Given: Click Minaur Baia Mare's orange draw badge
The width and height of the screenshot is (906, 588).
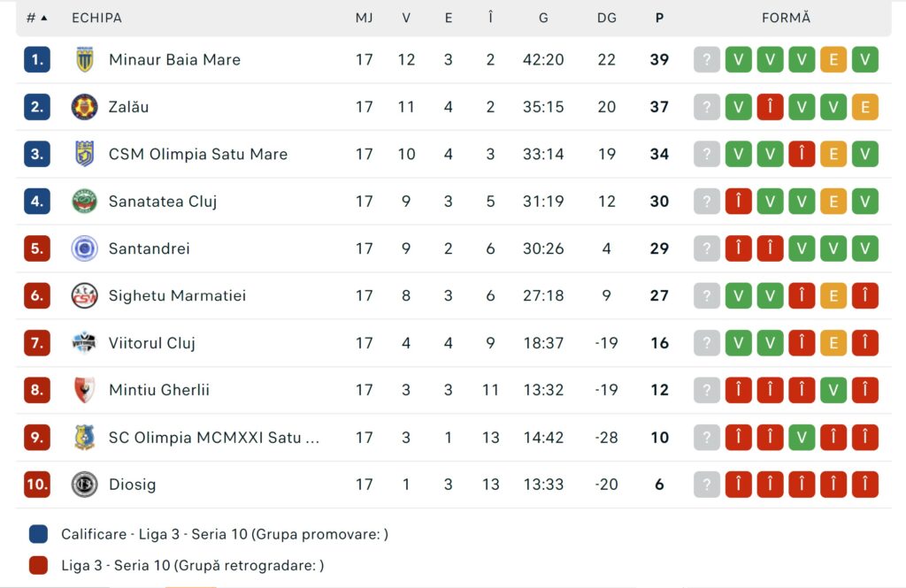Looking at the screenshot, I should 833,60.
